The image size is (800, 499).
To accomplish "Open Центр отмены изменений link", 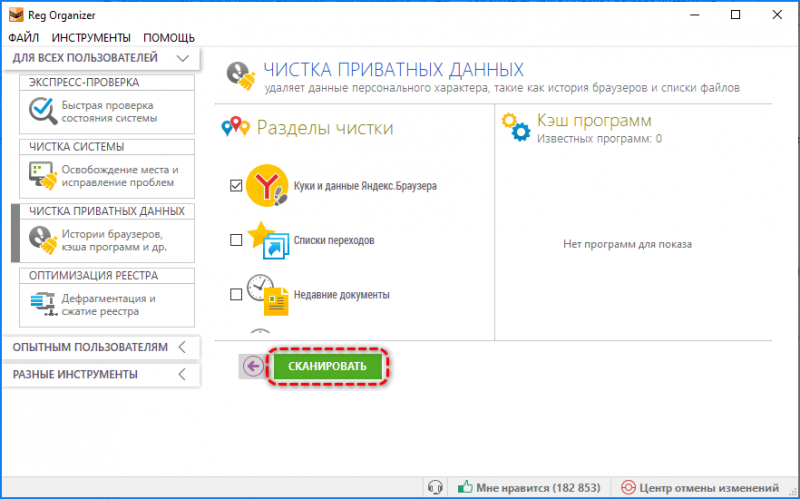I will pos(700,488).
